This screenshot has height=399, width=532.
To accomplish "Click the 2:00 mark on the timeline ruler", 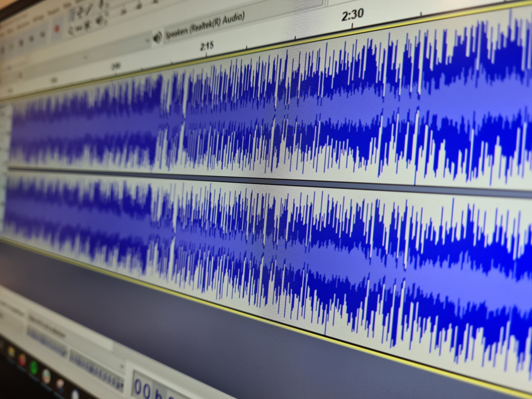I will [116, 66].
